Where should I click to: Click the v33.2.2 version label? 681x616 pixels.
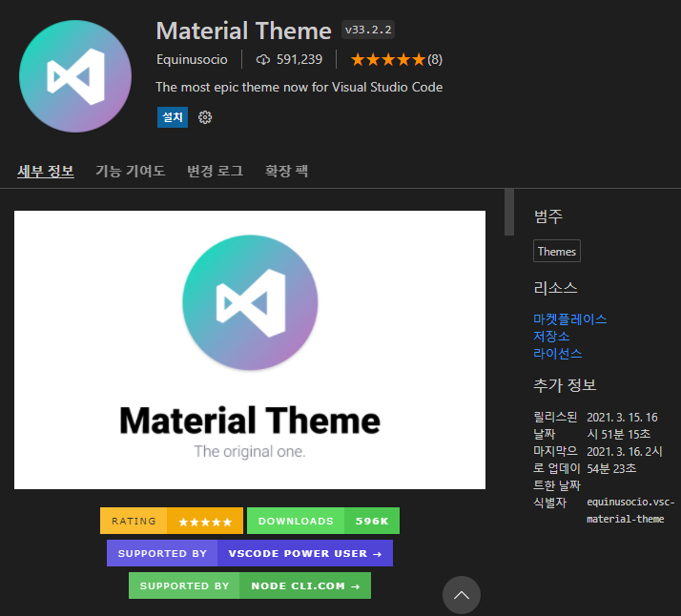point(368,30)
